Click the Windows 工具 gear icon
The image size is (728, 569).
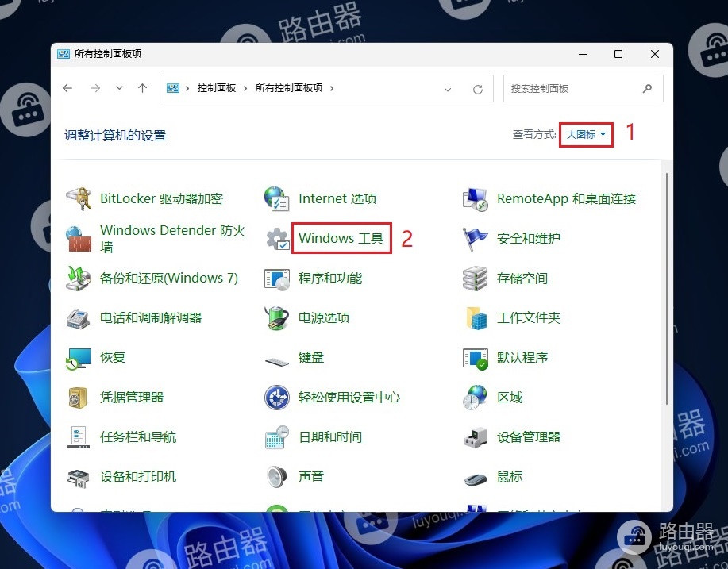(278, 239)
